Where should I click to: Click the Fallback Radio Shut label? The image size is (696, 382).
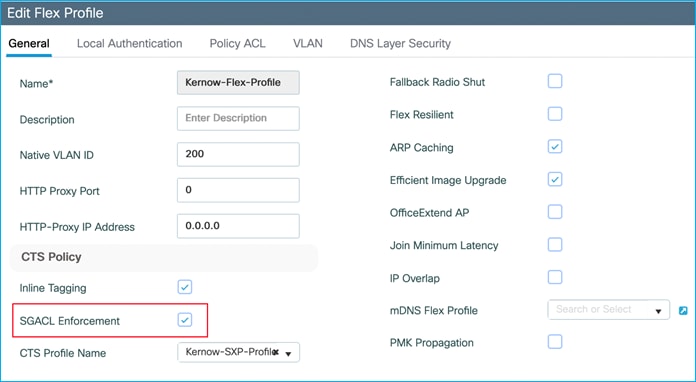pyautogui.click(x=437, y=82)
